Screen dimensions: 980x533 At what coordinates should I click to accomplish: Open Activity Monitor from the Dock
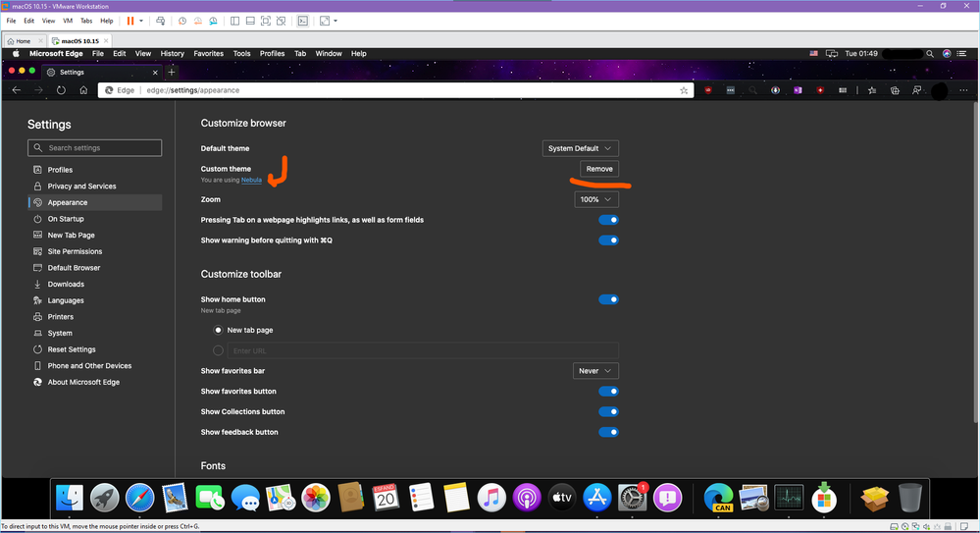click(x=789, y=498)
